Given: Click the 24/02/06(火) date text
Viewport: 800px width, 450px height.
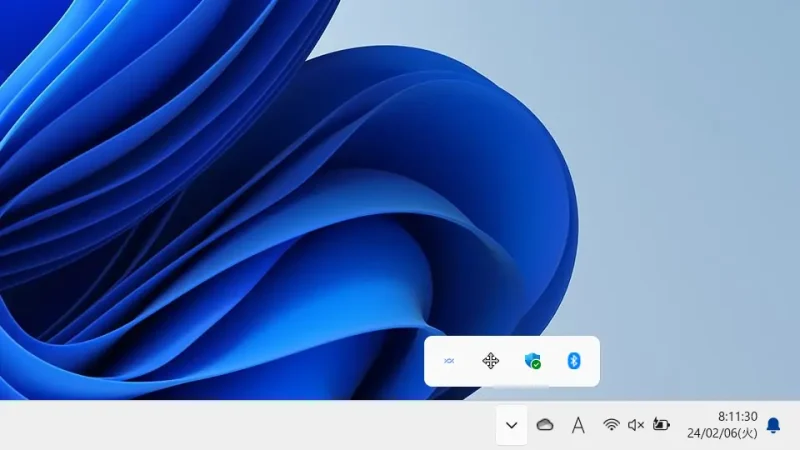Looking at the screenshot, I should coord(721,434).
